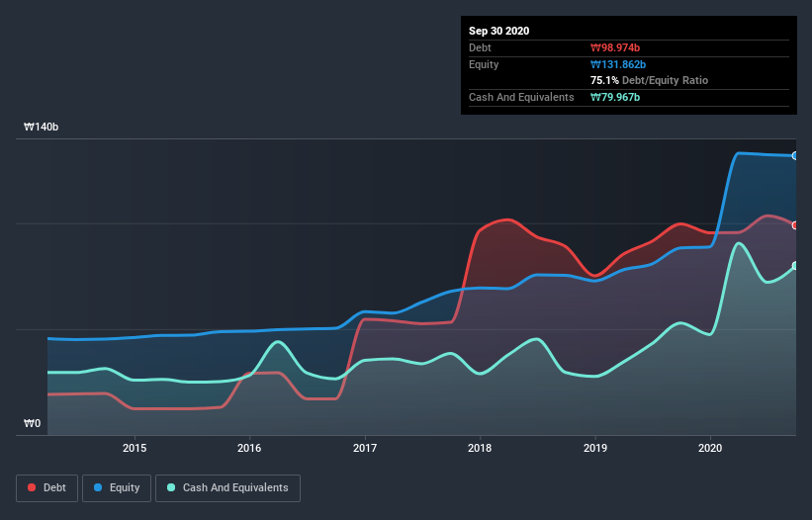Select the teal Cash endpoint marker

795,265
